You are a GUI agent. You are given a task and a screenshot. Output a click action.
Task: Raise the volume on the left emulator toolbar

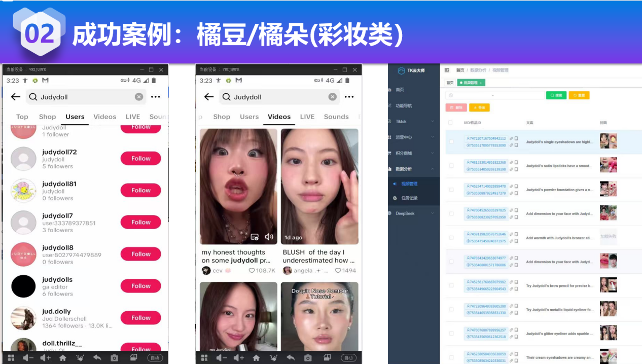[x=45, y=358]
